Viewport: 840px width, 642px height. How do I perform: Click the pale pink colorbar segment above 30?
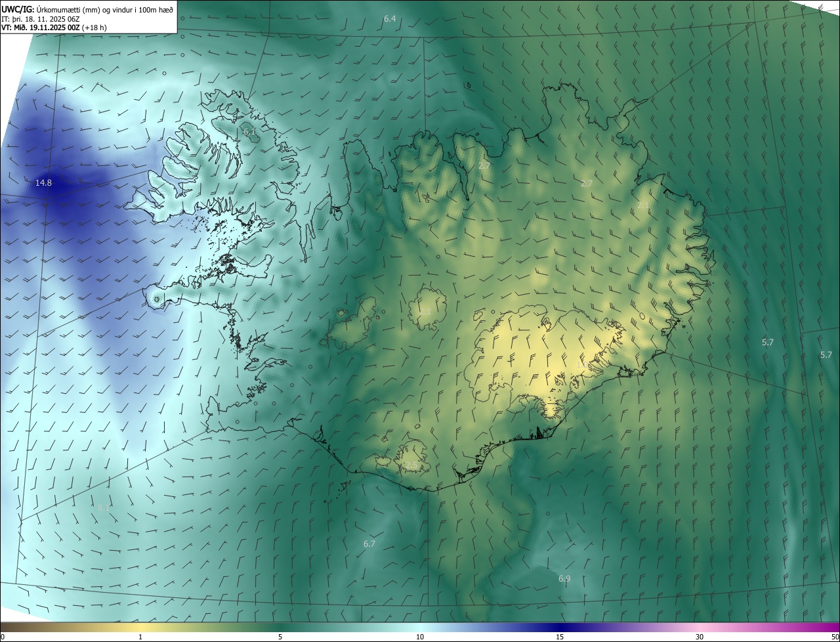coord(700,627)
